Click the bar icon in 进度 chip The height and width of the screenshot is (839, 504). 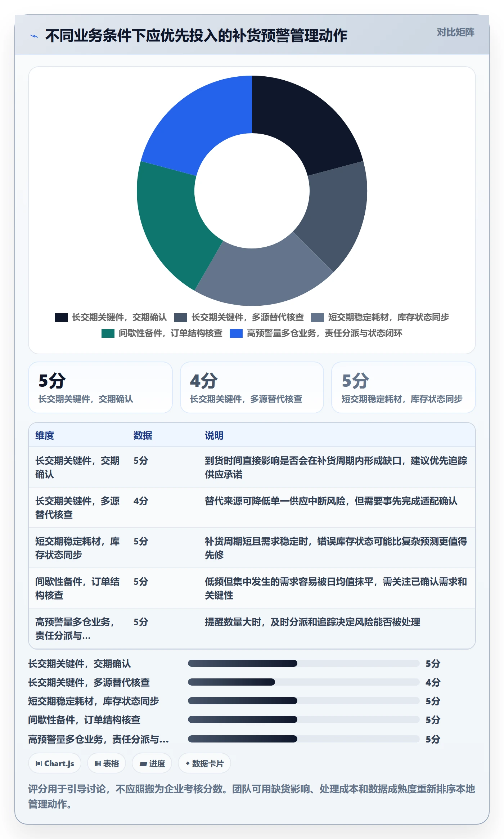coord(143,764)
